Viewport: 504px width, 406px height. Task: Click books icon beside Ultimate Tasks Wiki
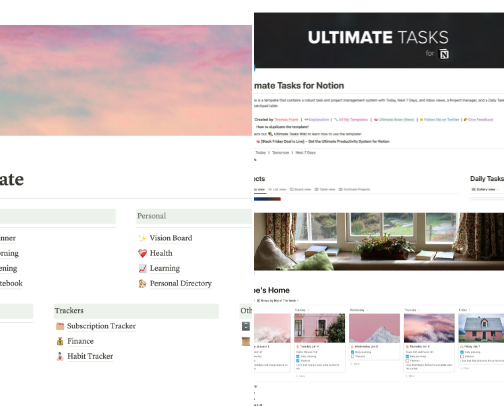[x=270, y=134]
